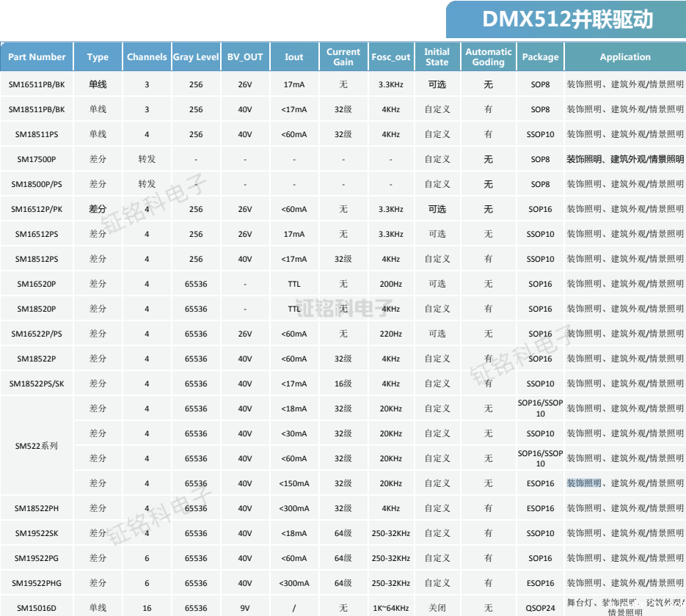
Task: Select the Current Gain column header
Action: pos(343,56)
